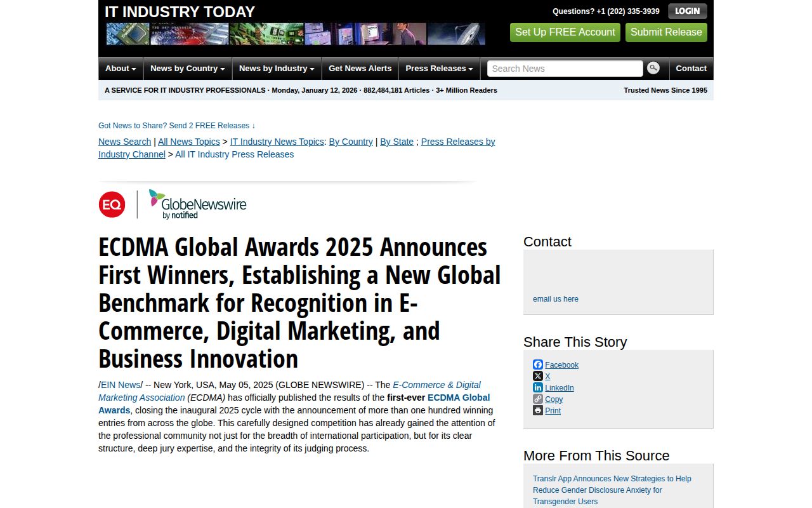
Task: Open the About dropdown menu
Action: pos(121,68)
